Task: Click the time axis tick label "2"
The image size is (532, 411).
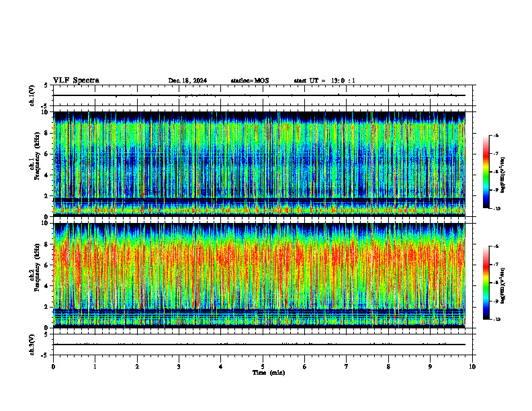Action: pyautogui.click(x=137, y=367)
